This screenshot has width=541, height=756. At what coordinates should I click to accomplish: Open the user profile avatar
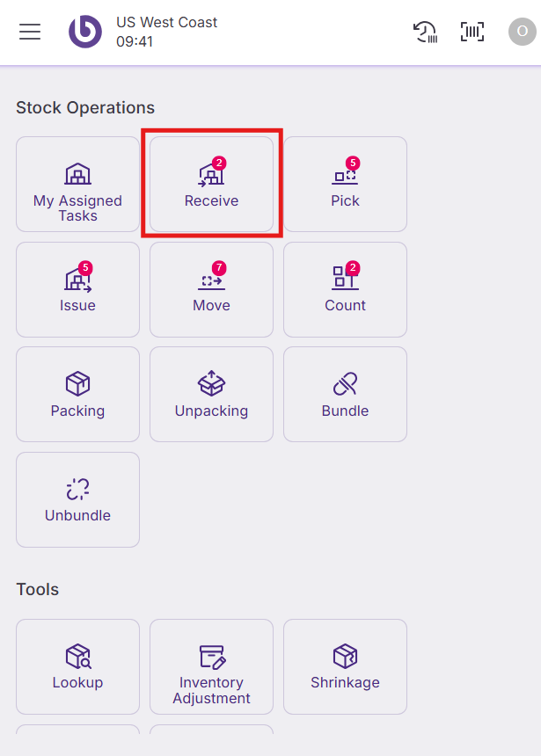[522, 32]
